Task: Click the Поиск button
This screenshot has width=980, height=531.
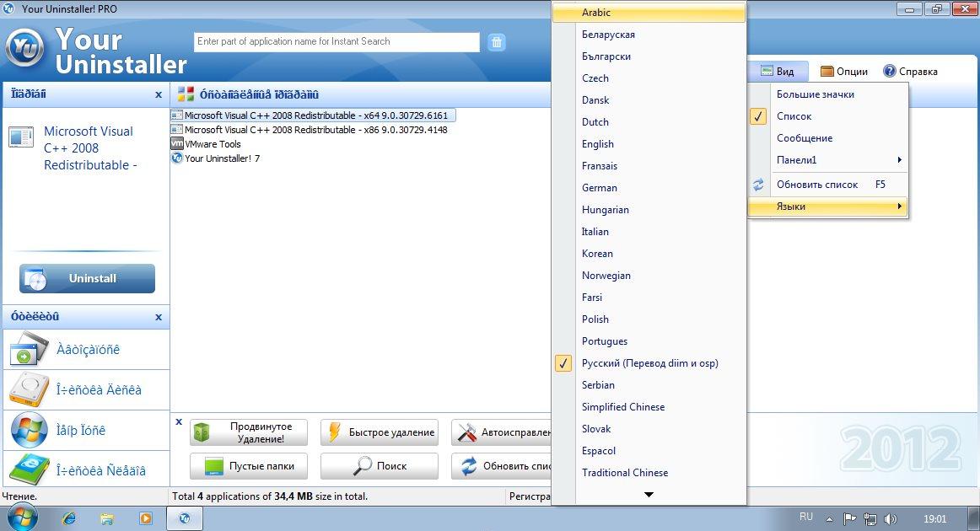Action: (x=380, y=466)
